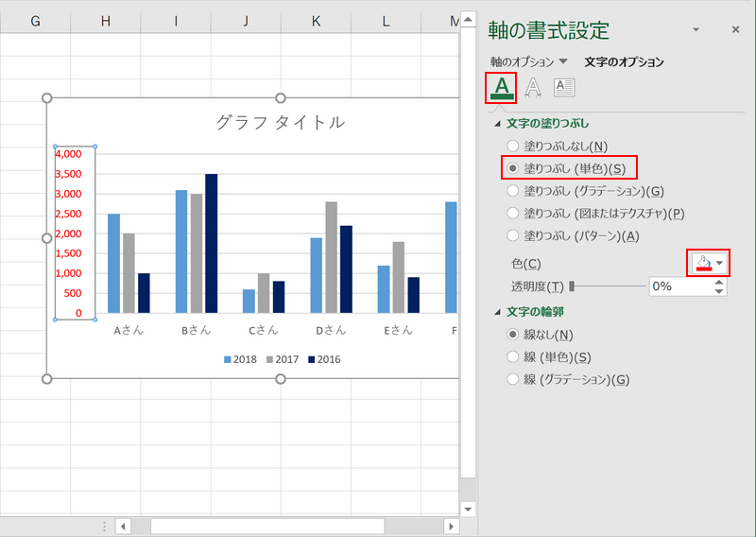Click Dさん's gray 2017 bar

332,258
